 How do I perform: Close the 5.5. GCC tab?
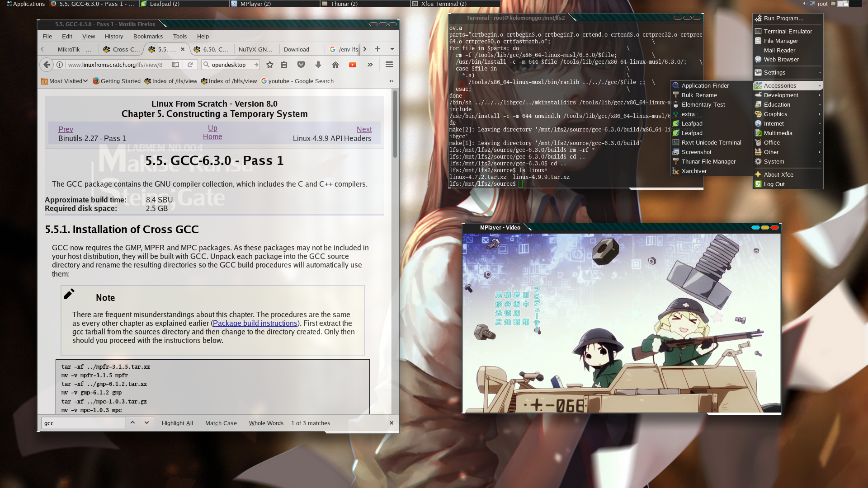(x=183, y=49)
